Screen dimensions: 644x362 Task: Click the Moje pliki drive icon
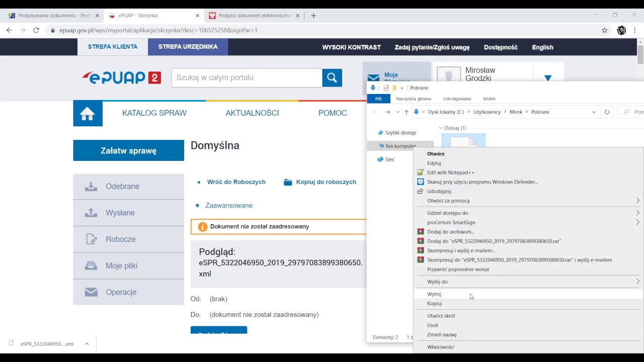pyautogui.click(x=91, y=265)
